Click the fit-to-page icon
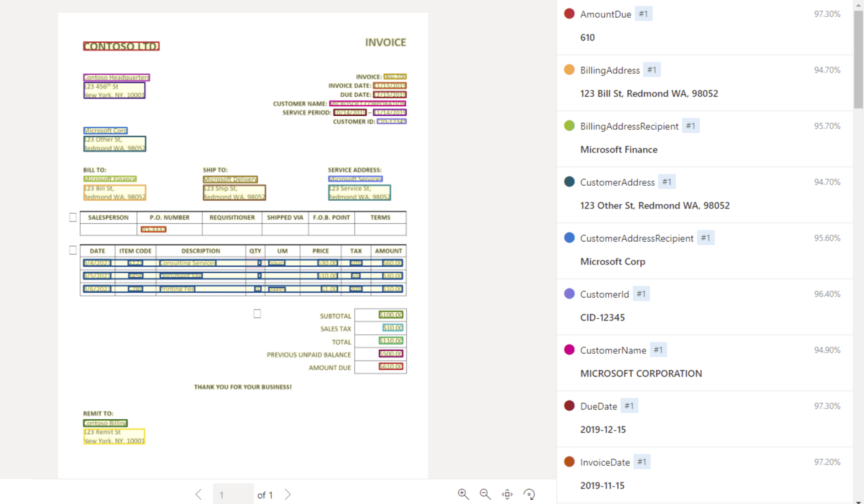 point(507,494)
